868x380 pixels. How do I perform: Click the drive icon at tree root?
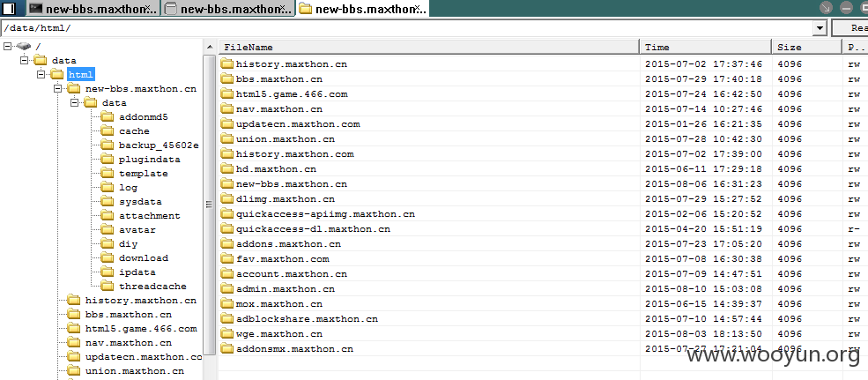(x=23, y=46)
